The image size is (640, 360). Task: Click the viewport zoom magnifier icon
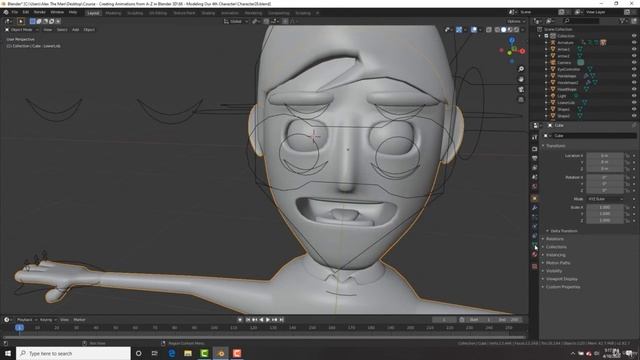tap(521, 69)
